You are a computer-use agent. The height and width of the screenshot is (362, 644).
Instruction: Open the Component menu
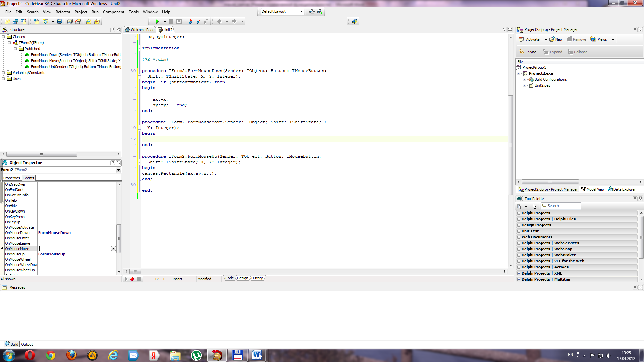coord(113,12)
